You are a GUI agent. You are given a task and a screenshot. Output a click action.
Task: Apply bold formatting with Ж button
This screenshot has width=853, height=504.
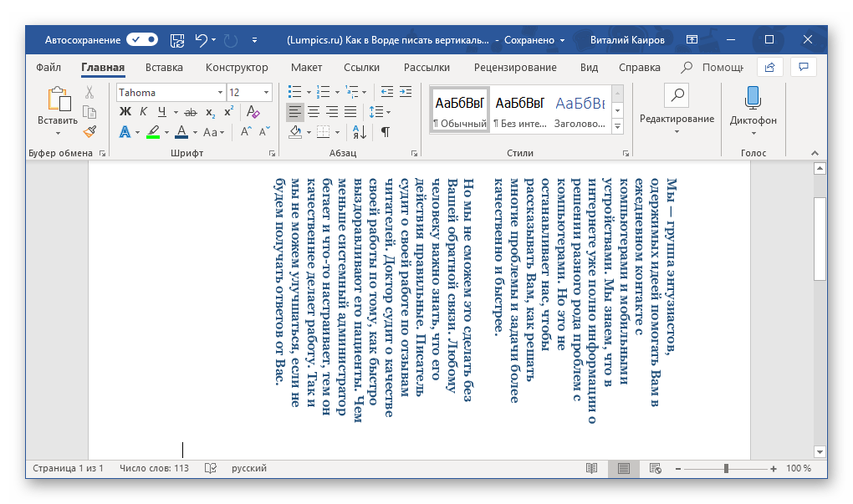click(x=125, y=111)
